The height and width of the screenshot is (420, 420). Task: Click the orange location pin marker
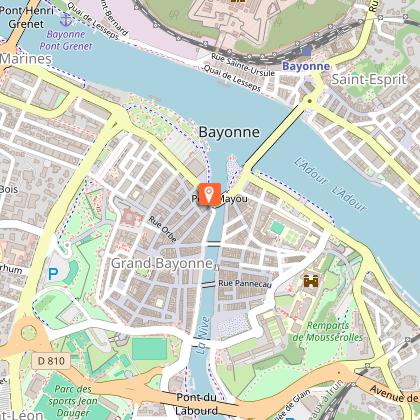pyautogui.click(x=209, y=194)
